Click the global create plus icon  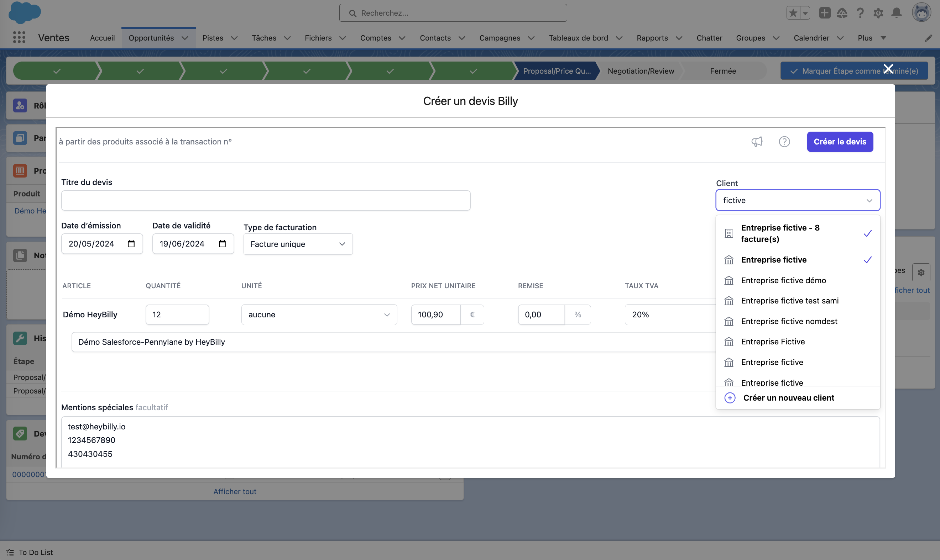(824, 13)
